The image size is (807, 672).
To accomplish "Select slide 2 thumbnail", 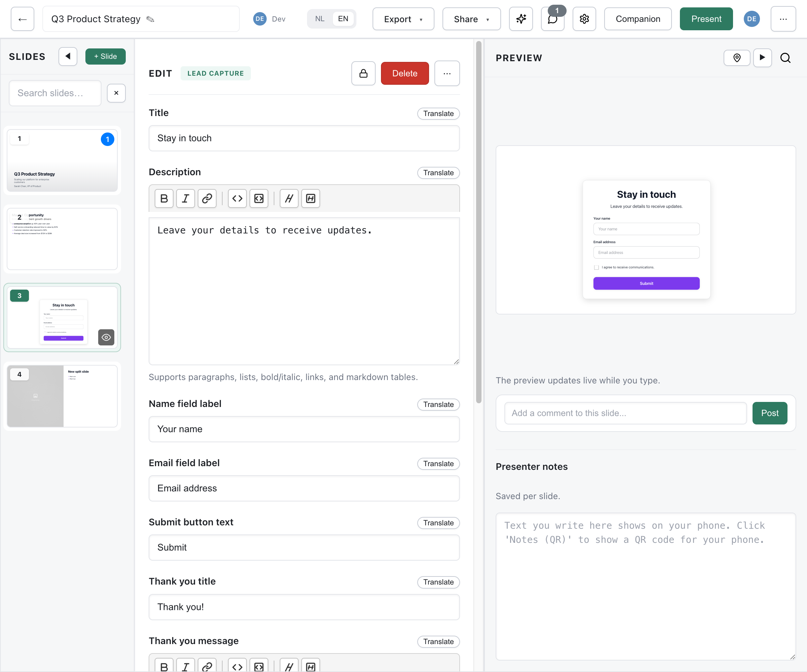I will coord(62,239).
